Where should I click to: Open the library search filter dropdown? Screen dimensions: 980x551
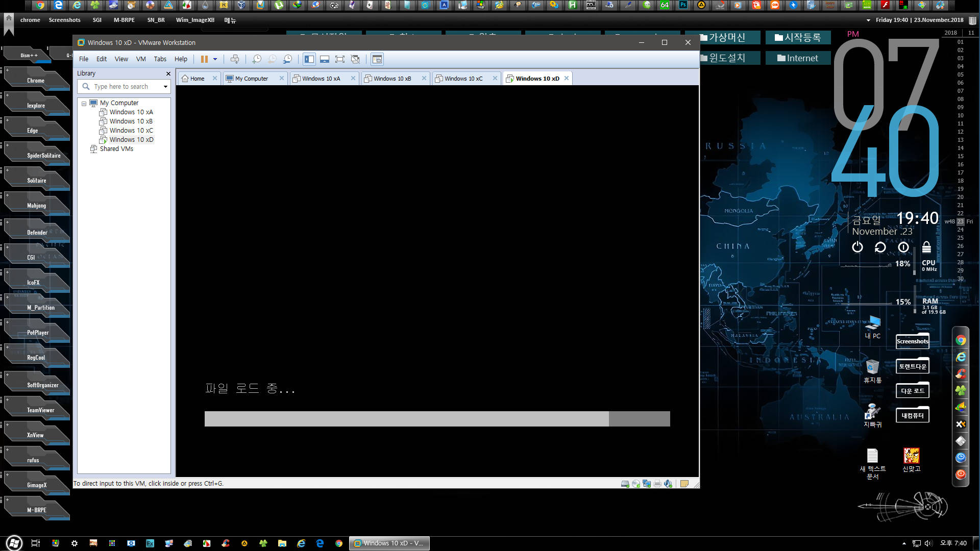[x=165, y=87]
